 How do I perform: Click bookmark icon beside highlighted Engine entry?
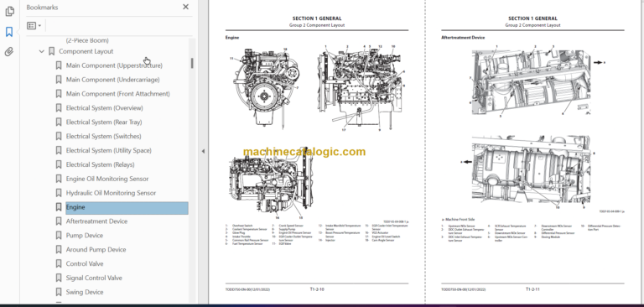[x=59, y=207]
